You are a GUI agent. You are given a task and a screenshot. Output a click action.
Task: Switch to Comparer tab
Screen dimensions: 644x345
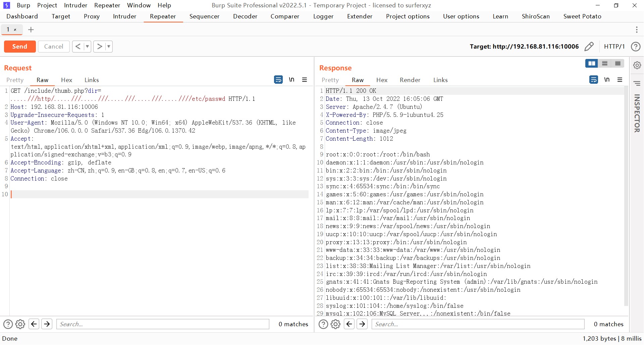285,16
